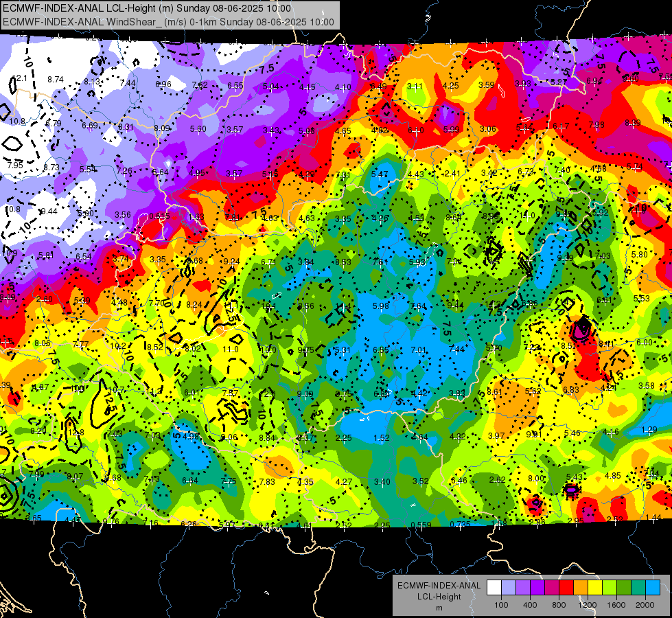Click the grid value 3.06

(x=488, y=128)
